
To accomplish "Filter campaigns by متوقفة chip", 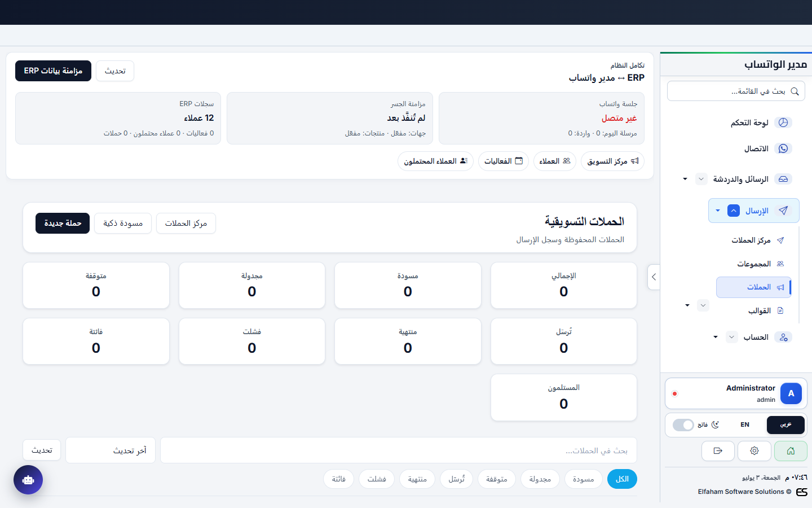I will [x=497, y=479].
